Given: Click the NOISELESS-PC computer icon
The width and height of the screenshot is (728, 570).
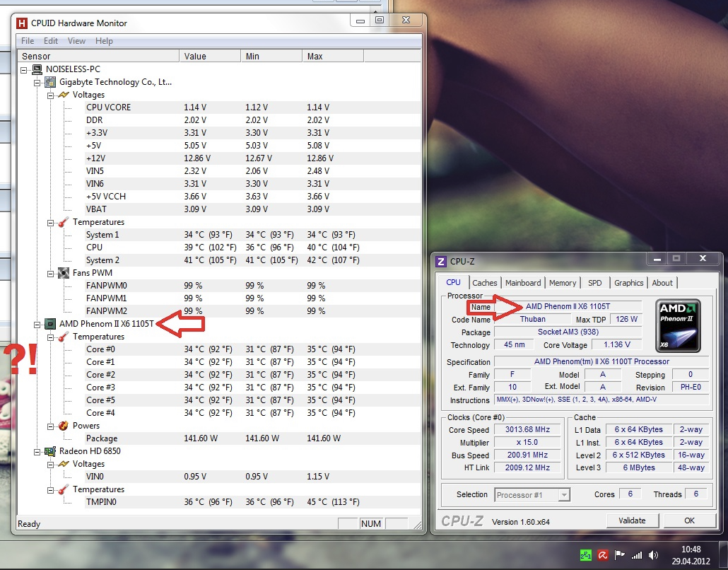Looking at the screenshot, I should pos(37,69).
